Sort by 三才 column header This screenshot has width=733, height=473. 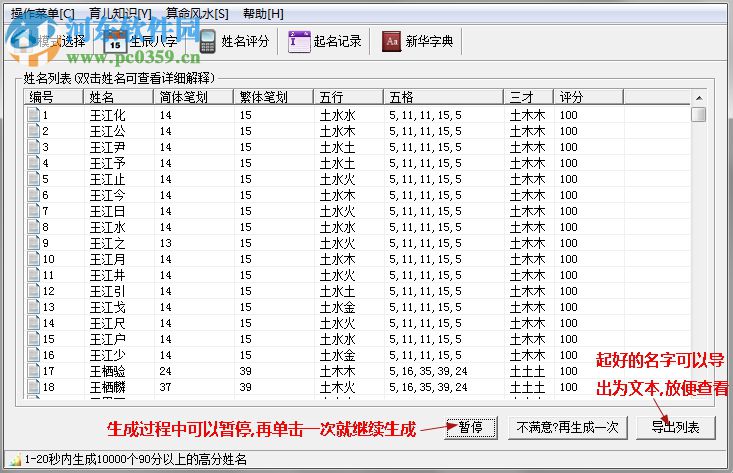click(529, 97)
